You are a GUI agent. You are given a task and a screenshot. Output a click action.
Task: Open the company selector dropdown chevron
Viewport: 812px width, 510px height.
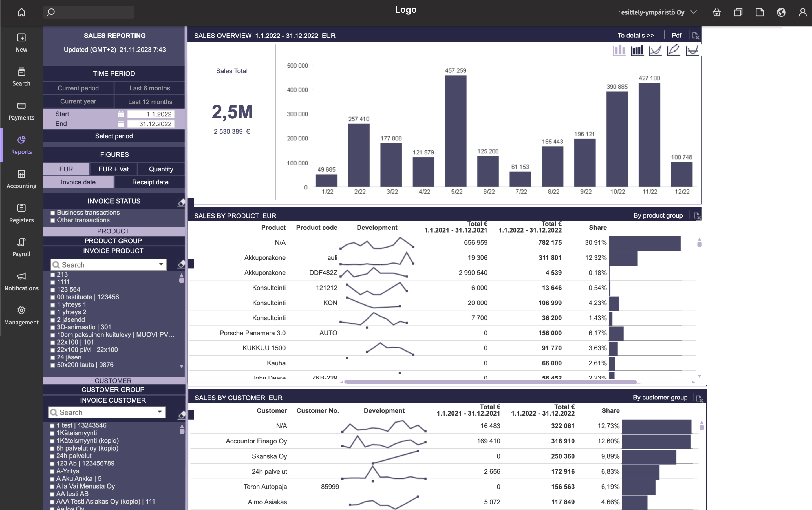[x=694, y=12]
